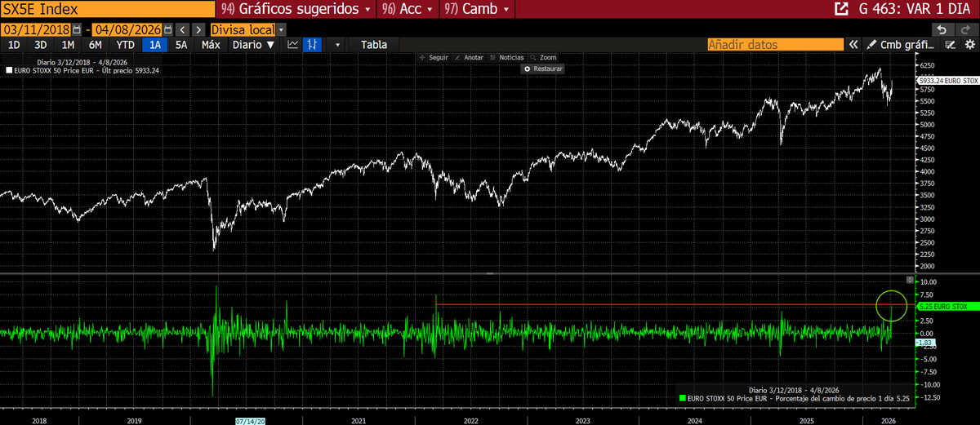The width and height of the screenshot is (980, 425).
Task: Select the 6M range tab
Action: 96,45
